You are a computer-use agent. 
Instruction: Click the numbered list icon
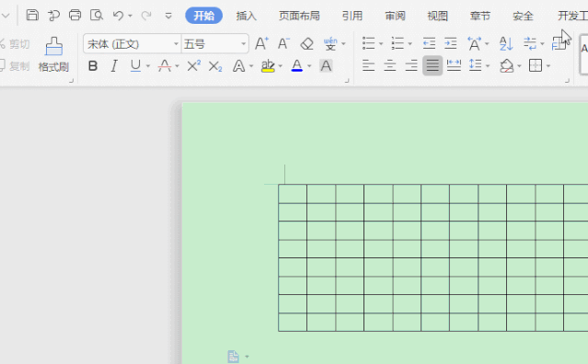398,43
